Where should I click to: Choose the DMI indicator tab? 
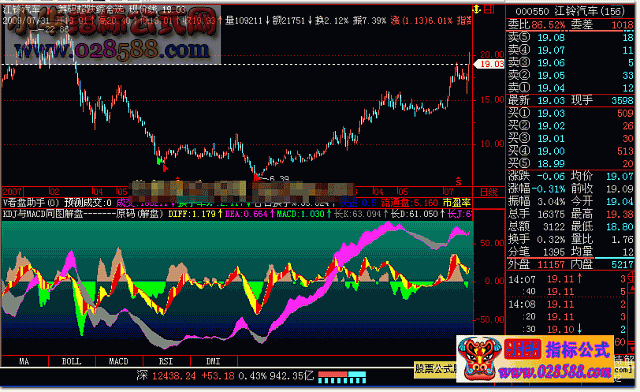tap(213, 361)
